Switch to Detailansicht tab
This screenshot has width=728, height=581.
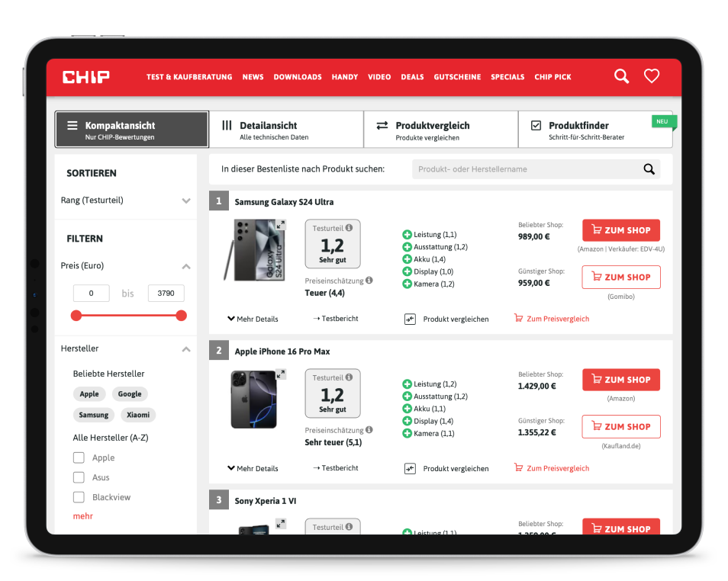[x=286, y=130]
